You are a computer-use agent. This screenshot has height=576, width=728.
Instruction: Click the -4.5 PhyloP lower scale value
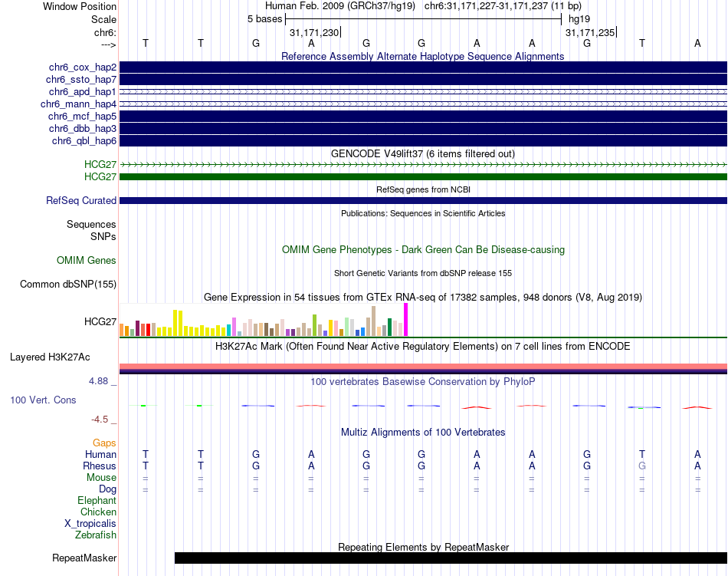coord(100,420)
